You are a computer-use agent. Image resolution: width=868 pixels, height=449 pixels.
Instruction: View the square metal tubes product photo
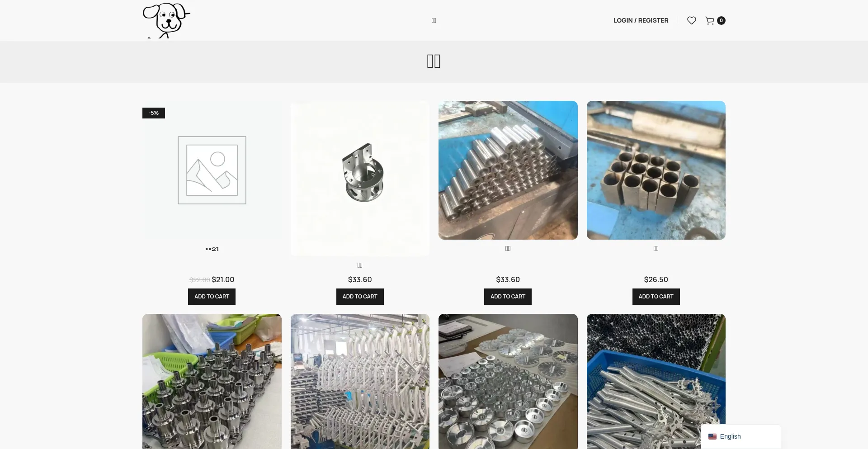click(x=656, y=170)
